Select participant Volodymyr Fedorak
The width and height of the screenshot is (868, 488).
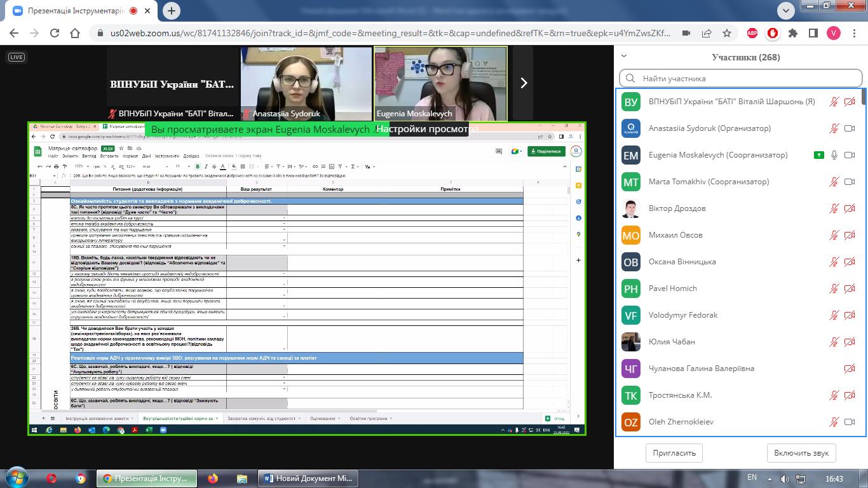[x=740, y=315]
